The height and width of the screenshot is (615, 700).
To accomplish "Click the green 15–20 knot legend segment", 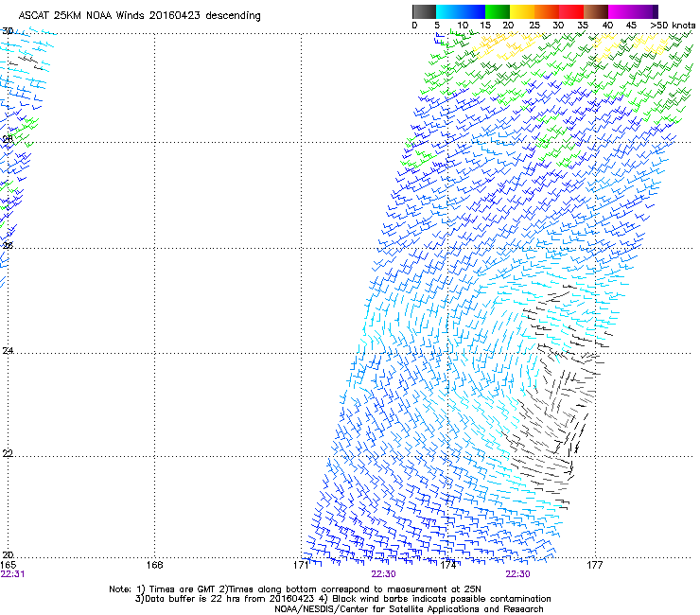I will click(498, 11).
